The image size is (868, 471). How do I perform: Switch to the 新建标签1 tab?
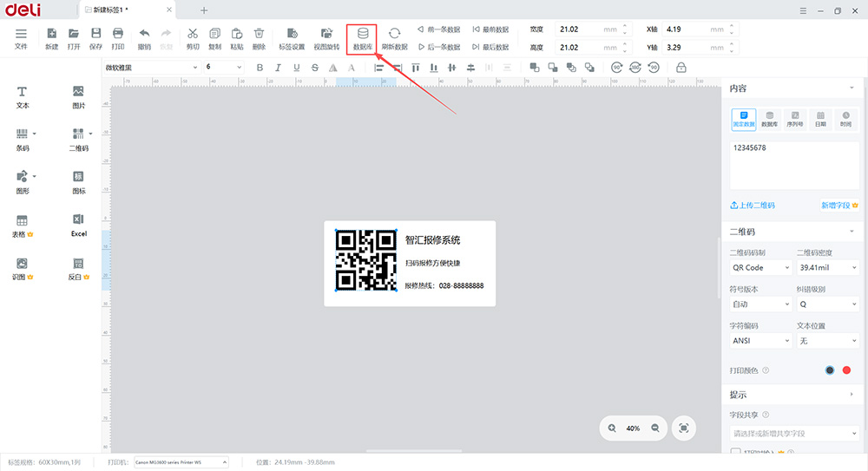click(x=128, y=10)
